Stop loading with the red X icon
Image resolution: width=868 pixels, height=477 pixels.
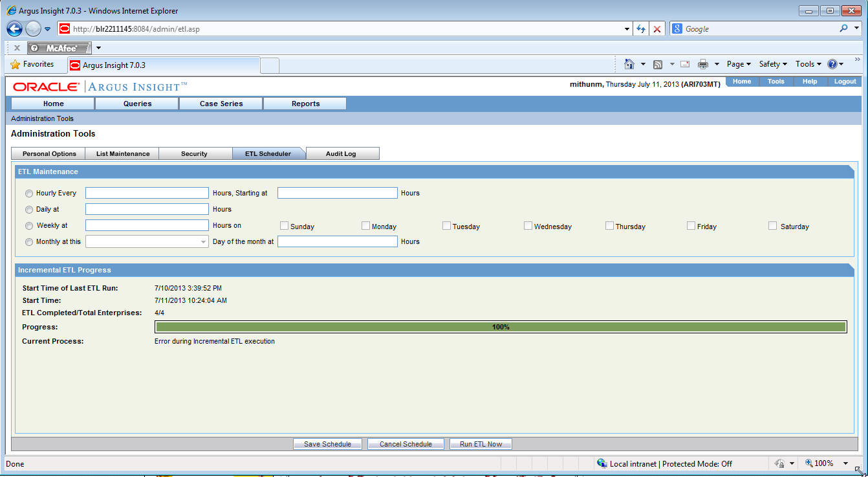657,29
